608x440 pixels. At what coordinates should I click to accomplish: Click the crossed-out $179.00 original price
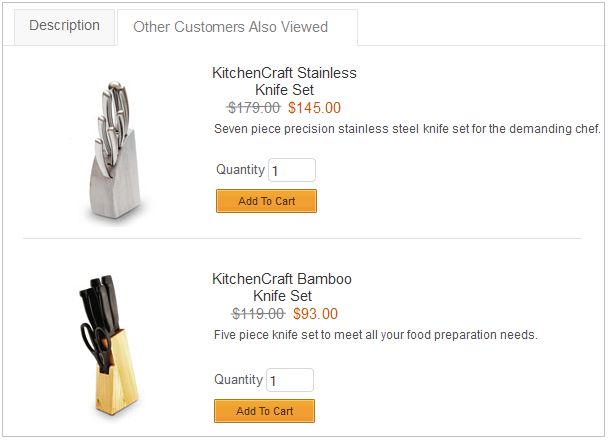click(x=254, y=108)
